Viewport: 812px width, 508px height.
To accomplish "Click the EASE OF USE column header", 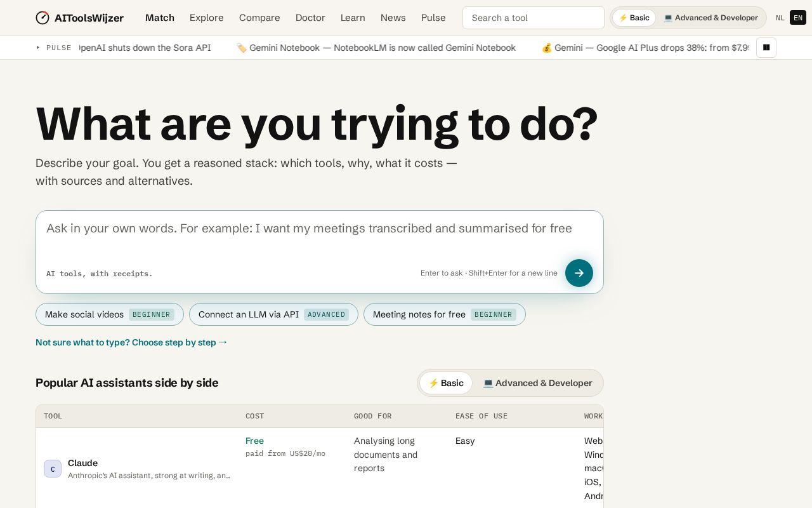I will (481, 416).
